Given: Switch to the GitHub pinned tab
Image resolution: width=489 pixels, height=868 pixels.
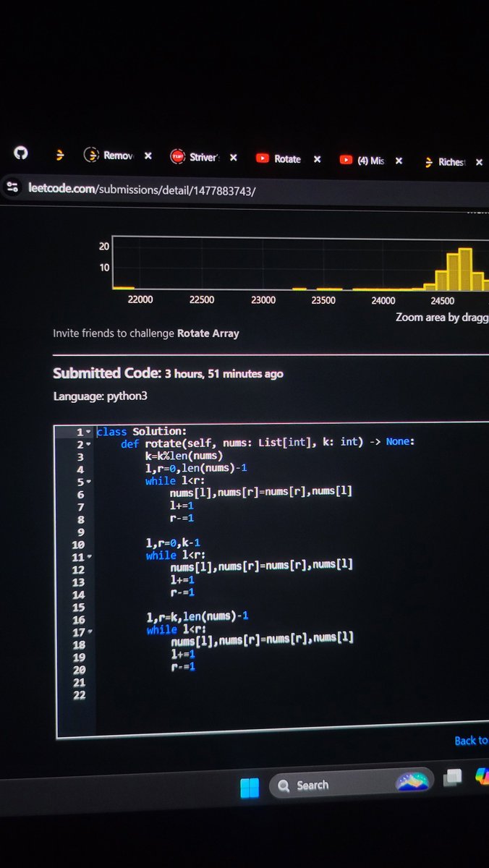Looking at the screenshot, I should [x=20, y=153].
